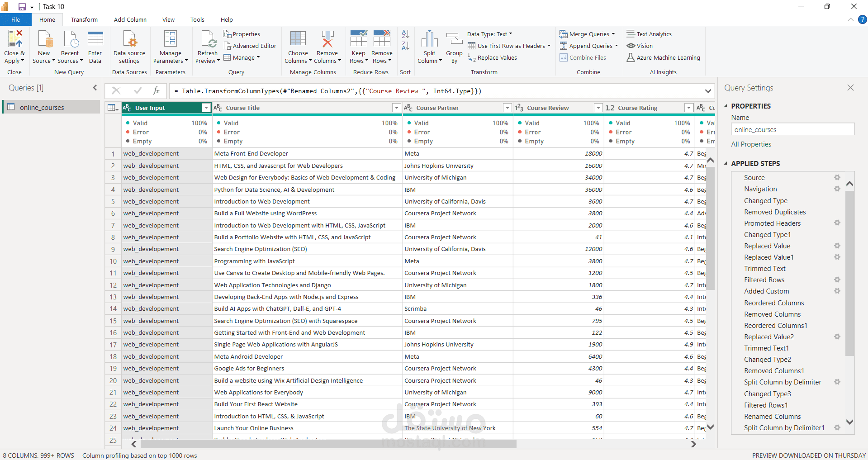Click the All Properties link
This screenshot has width=868, height=460.
751,144
